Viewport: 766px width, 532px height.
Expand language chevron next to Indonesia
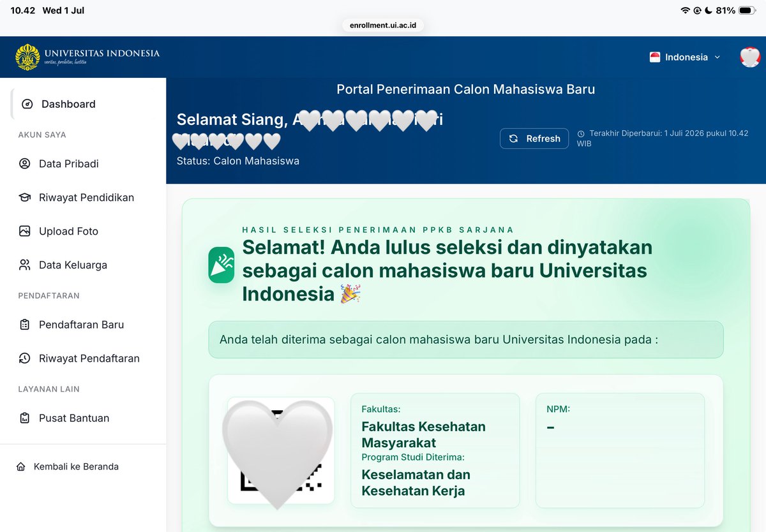717,57
